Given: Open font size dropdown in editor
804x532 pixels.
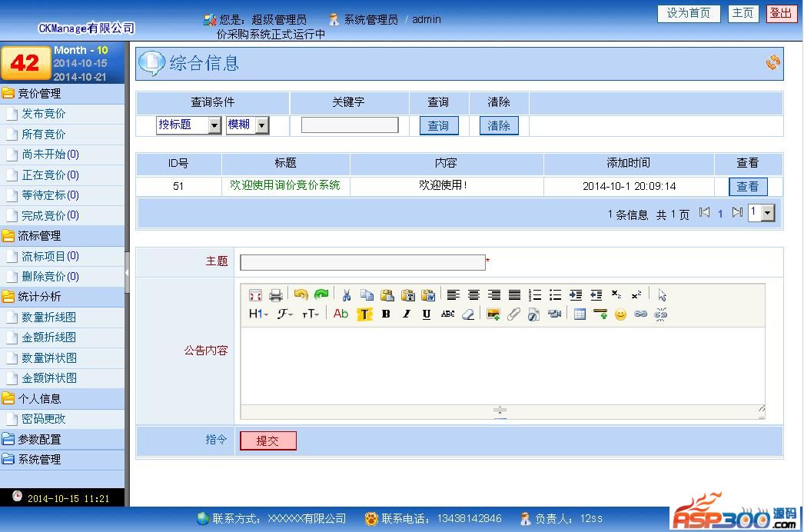Looking at the screenshot, I should tap(311, 314).
